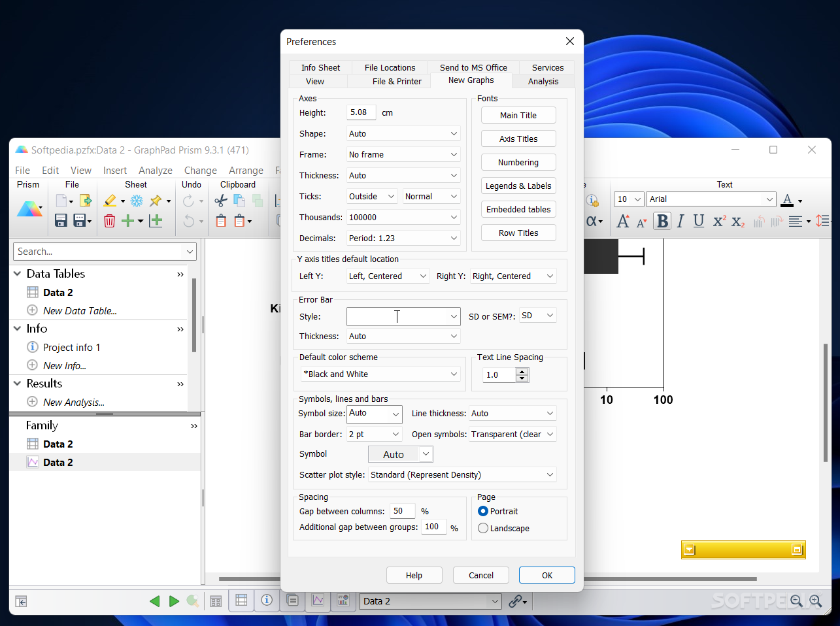The height and width of the screenshot is (626, 840).
Task: Click the green plus new sheet icon
Action: click(x=128, y=221)
